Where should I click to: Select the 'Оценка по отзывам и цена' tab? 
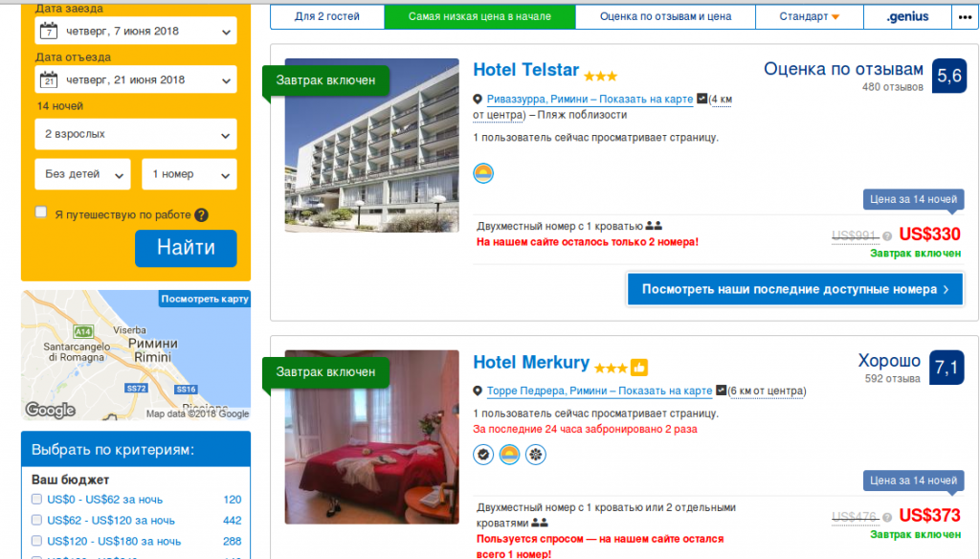point(665,17)
